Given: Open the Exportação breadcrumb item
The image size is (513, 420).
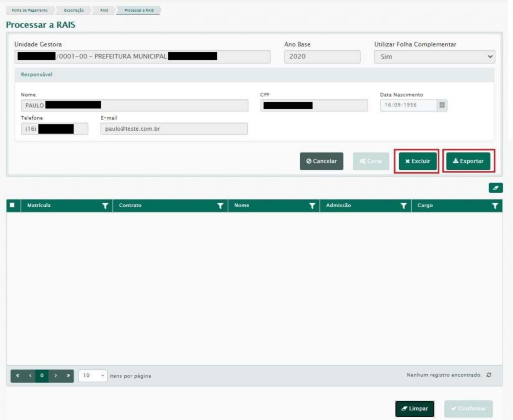Looking at the screenshot, I should pyautogui.click(x=74, y=10).
